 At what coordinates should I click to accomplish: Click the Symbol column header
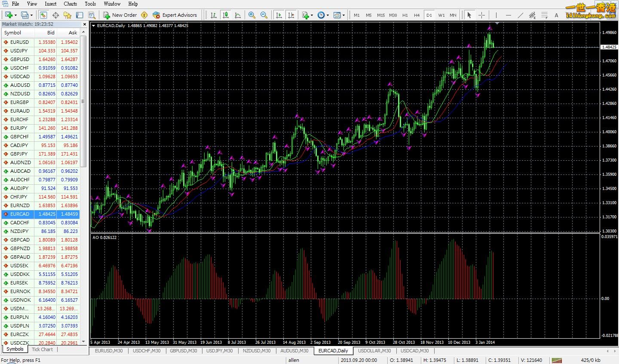coord(18,33)
